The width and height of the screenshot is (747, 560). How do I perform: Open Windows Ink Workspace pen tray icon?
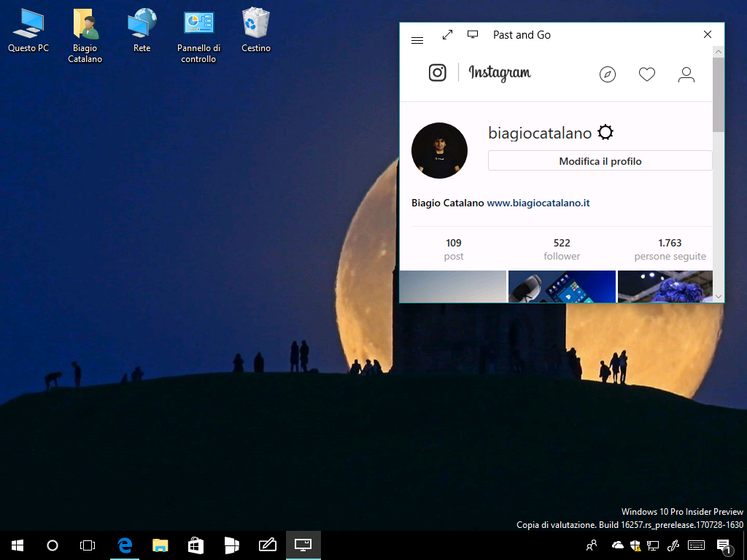click(673, 545)
